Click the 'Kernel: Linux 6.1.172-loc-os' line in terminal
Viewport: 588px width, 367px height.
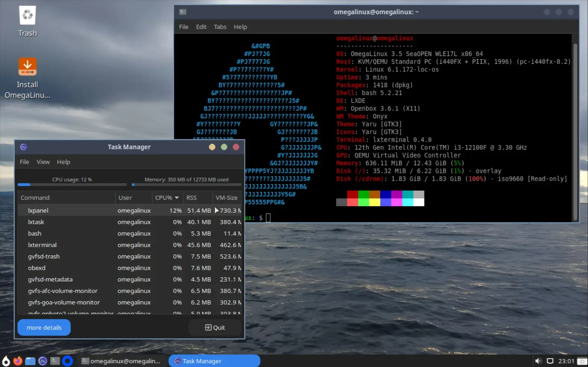(387, 69)
